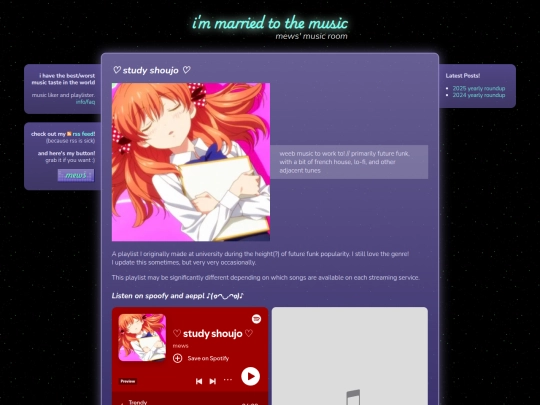Viewport: 540px width, 405px height.
Task: Click the Save on Spotify label
Action: (x=208, y=359)
